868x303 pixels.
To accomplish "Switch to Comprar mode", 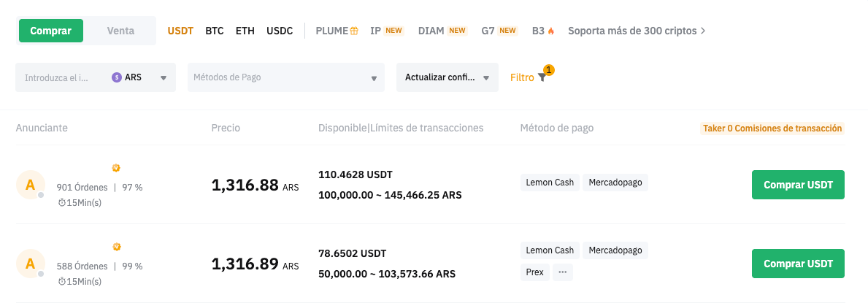I will 51,31.
